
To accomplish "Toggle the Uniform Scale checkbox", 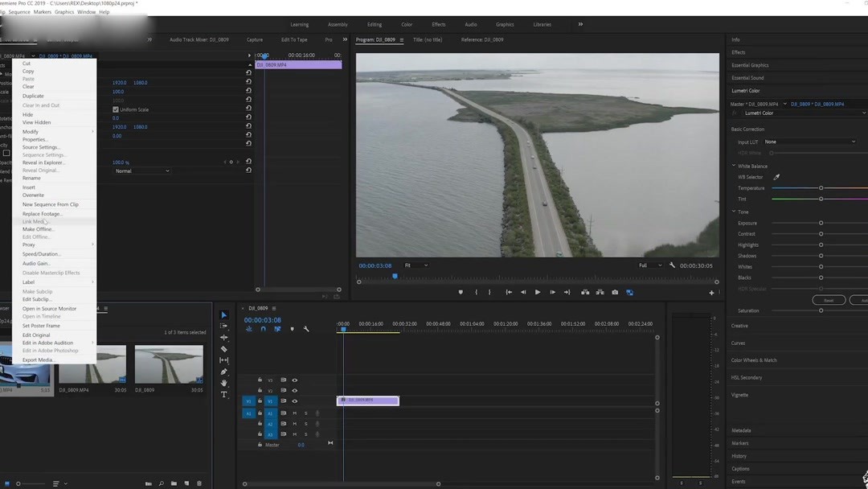I will click(116, 109).
